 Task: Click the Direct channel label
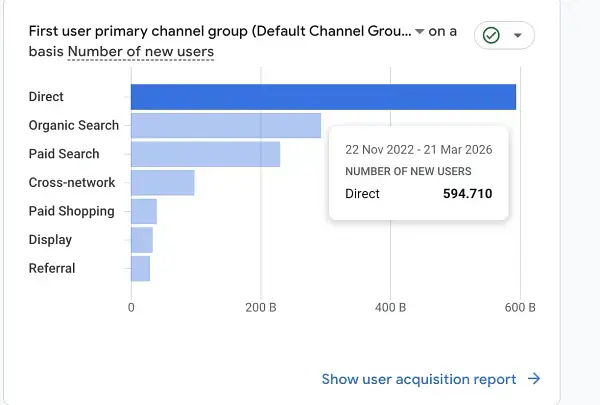(x=46, y=97)
